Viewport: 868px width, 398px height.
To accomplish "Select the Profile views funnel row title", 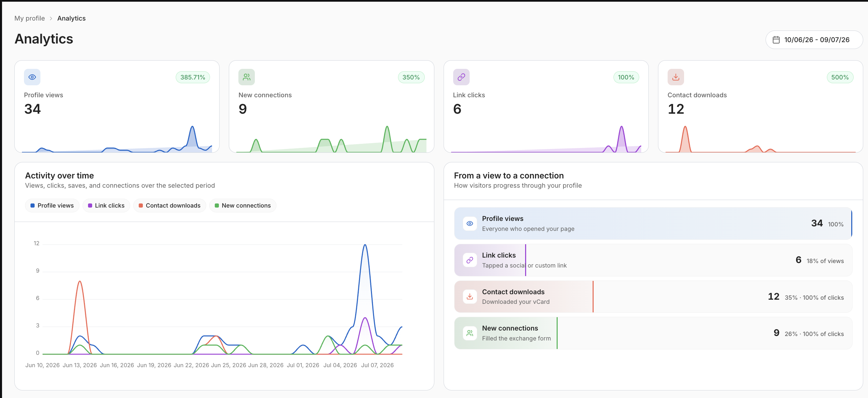I will pos(503,219).
